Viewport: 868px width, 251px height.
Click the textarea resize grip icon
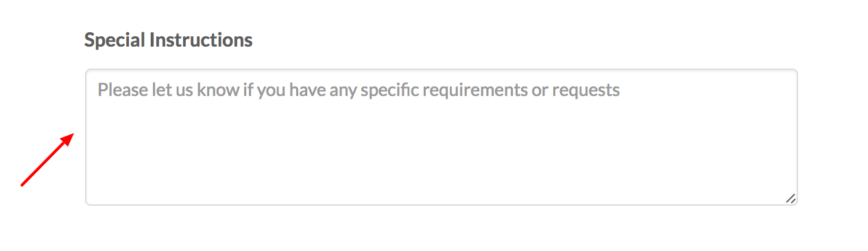(791, 198)
